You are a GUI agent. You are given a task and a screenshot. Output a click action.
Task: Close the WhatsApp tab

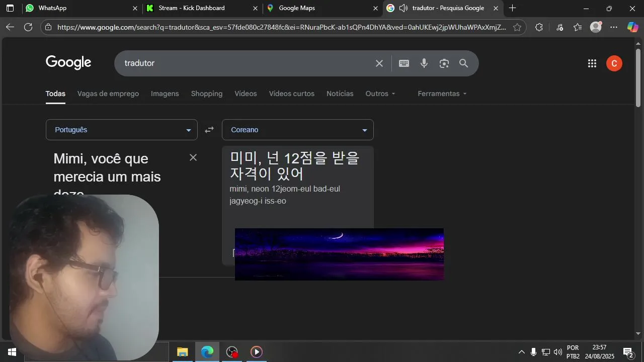[135, 8]
